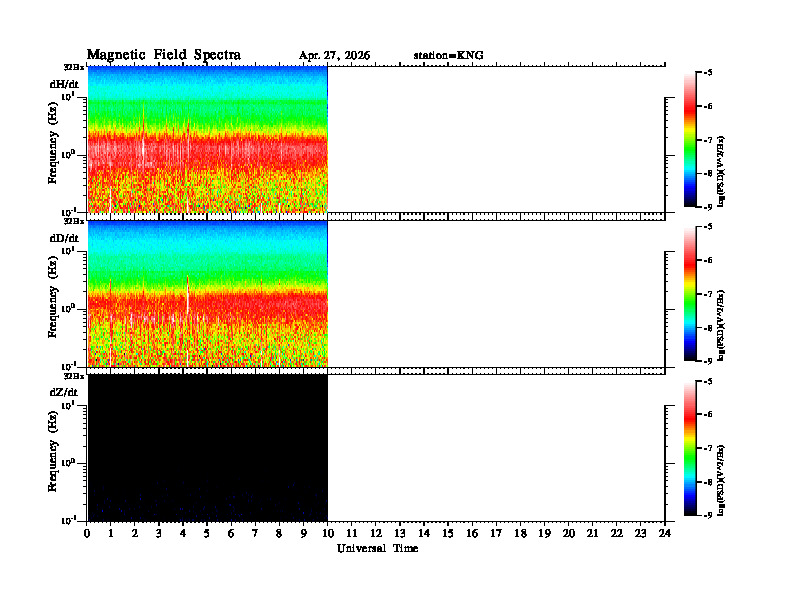Viewport: 792px width, 612px height.
Task: Click the hour 7 tick label
Action: coord(255,534)
